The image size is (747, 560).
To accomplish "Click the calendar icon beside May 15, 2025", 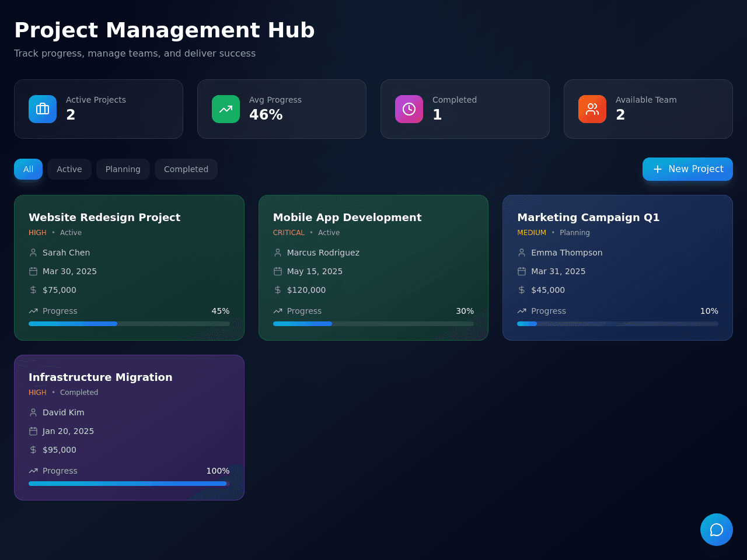I will [x=278, y=271].
